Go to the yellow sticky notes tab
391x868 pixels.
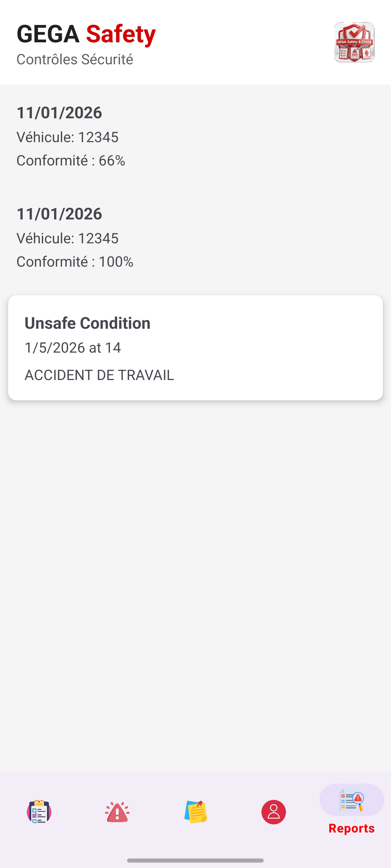[x=195, y=811]
